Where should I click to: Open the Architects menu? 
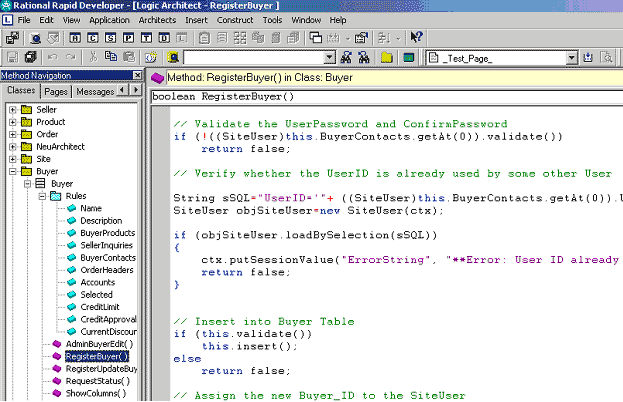click(157, 20)
